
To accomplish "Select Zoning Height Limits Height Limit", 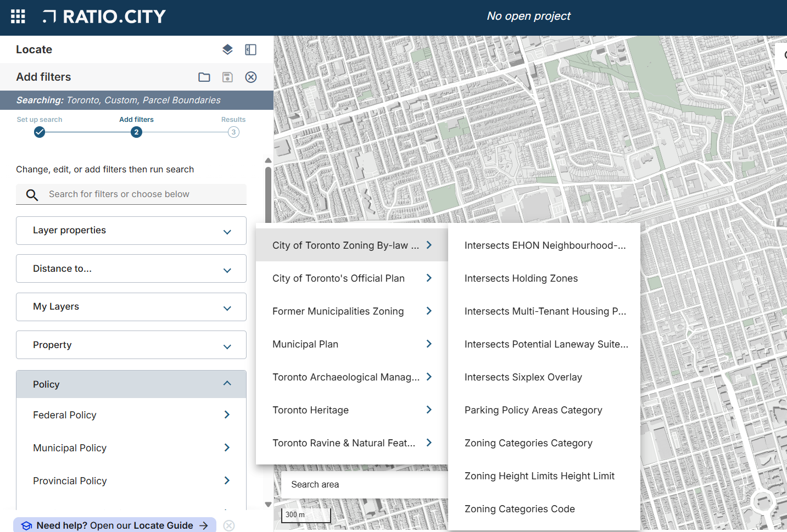I will [544, 476].
